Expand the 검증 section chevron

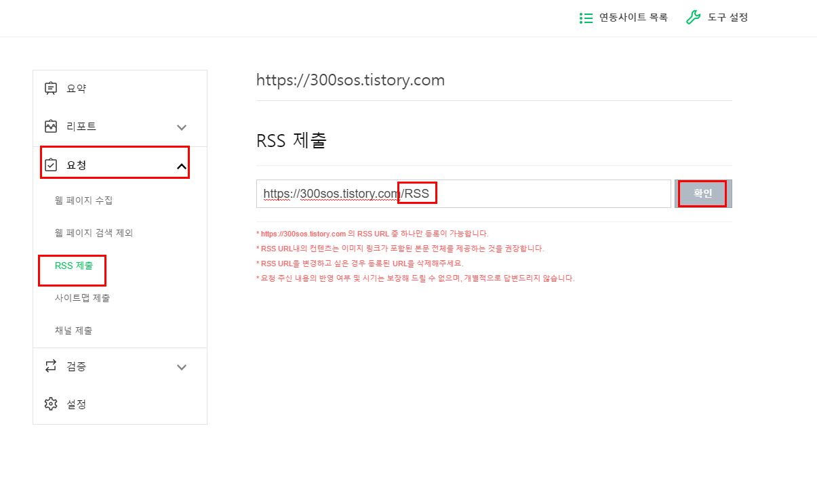pos(181,367)
